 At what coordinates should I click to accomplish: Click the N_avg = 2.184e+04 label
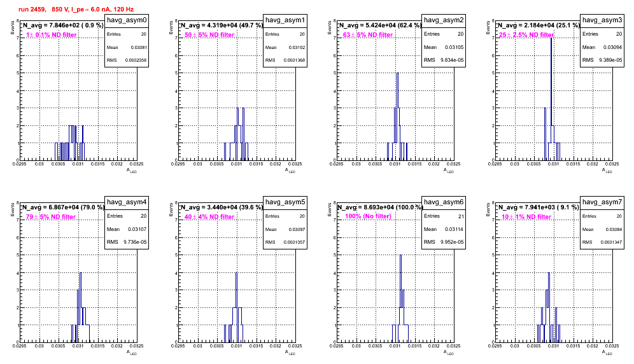pos(538,25)
